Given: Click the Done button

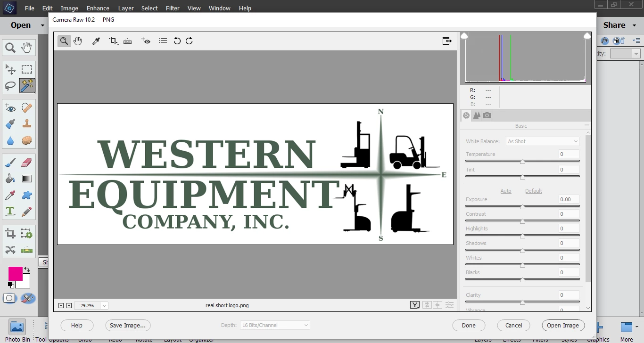Looking at the screenshot, I should tap(469, 325).
